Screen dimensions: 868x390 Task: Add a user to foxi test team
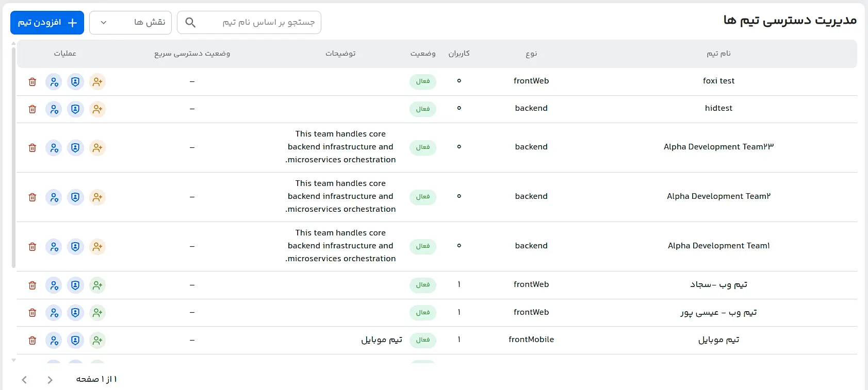coord(97,82)
